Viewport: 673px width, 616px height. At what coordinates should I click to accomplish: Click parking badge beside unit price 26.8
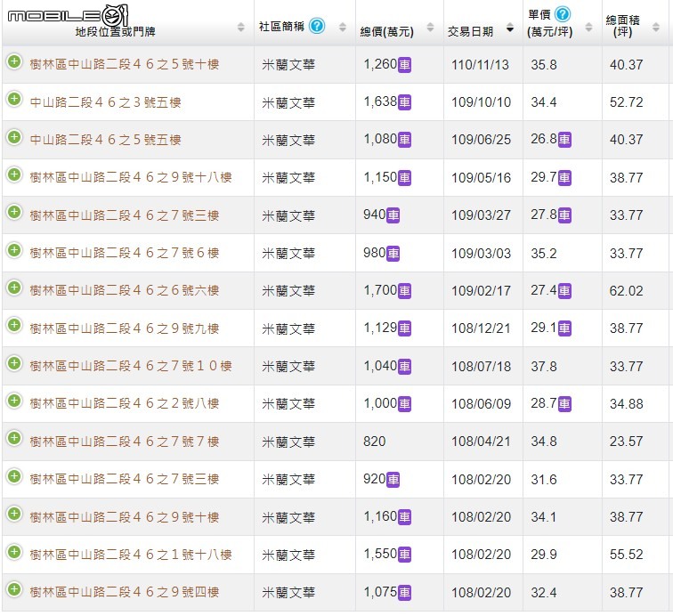pos(564,140)
